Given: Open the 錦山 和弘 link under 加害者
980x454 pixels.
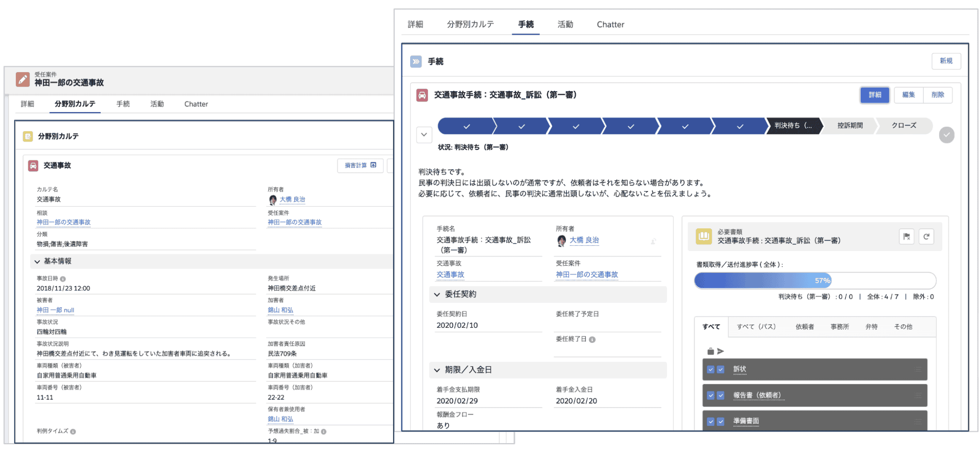Looking at the screenshot, I should tap(280, 310).
